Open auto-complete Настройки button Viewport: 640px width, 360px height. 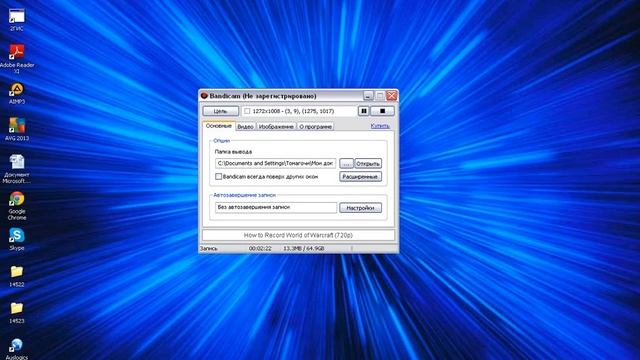coord(360,208)
